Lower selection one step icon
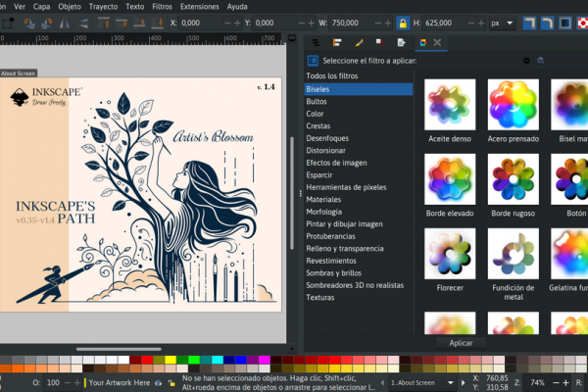The image size is (588, 392). (139, 24)
